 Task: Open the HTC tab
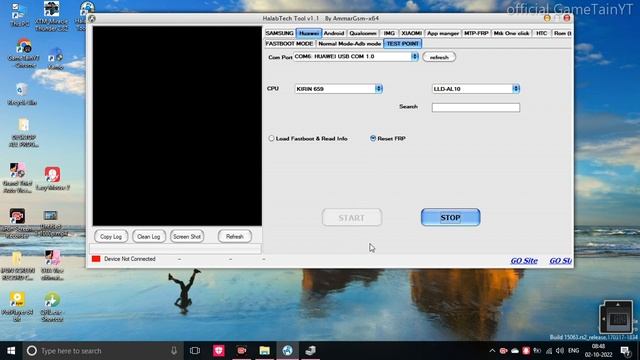click(x=542, y=33)
